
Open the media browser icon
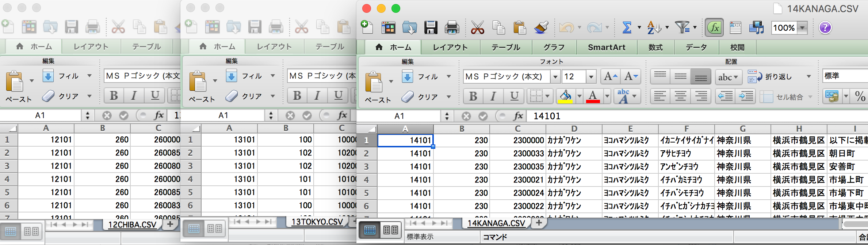756,27
